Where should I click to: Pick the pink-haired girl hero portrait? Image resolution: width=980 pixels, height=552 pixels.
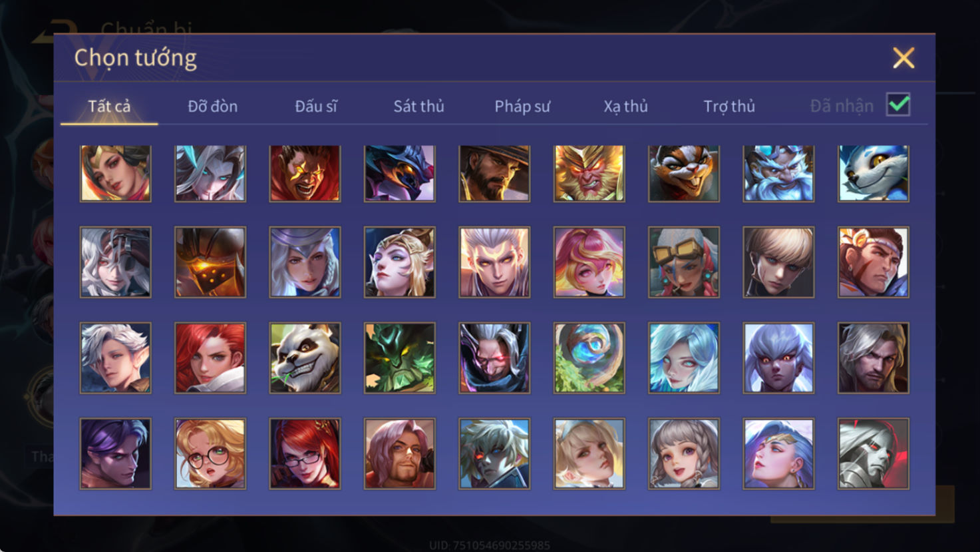point(589,262)
